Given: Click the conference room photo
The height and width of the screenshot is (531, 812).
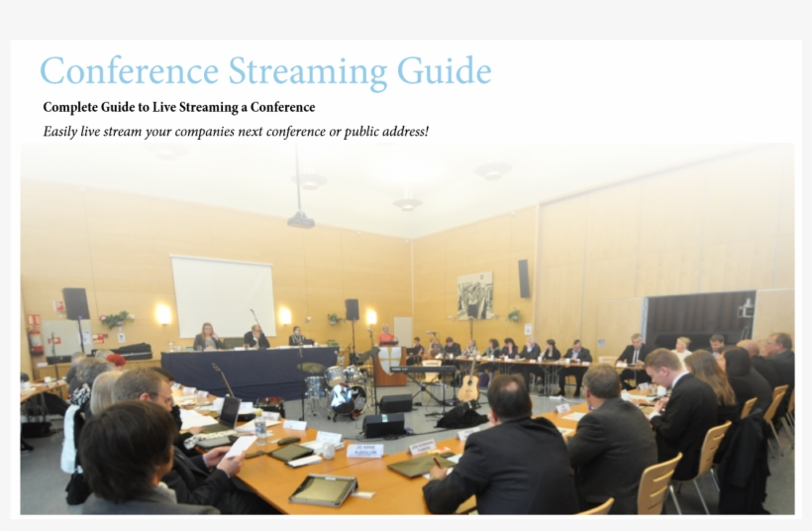Looking at the screenshot, I should pos(407,329).
